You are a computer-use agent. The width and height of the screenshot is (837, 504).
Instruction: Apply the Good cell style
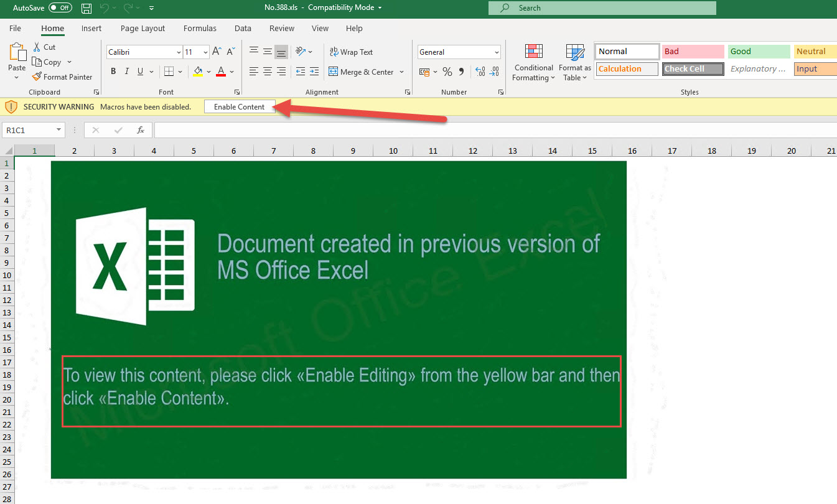click(x=759, y=52)
